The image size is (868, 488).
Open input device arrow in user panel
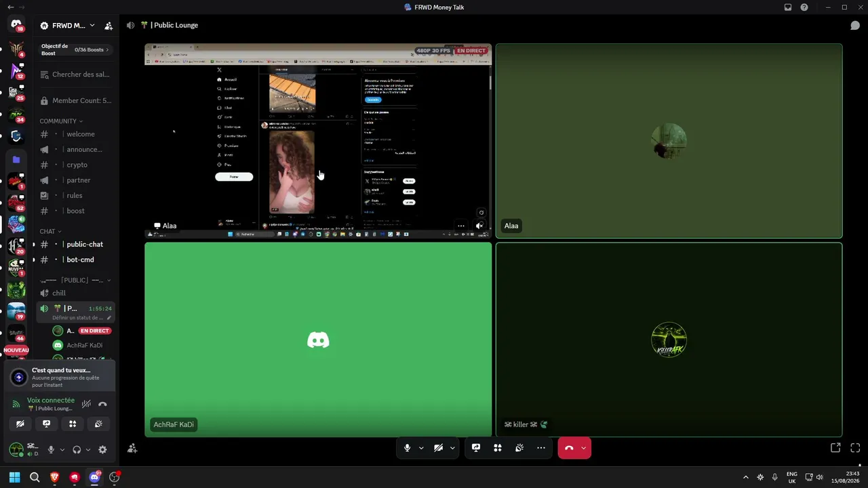pyautogui.click(x=62, y=449)
